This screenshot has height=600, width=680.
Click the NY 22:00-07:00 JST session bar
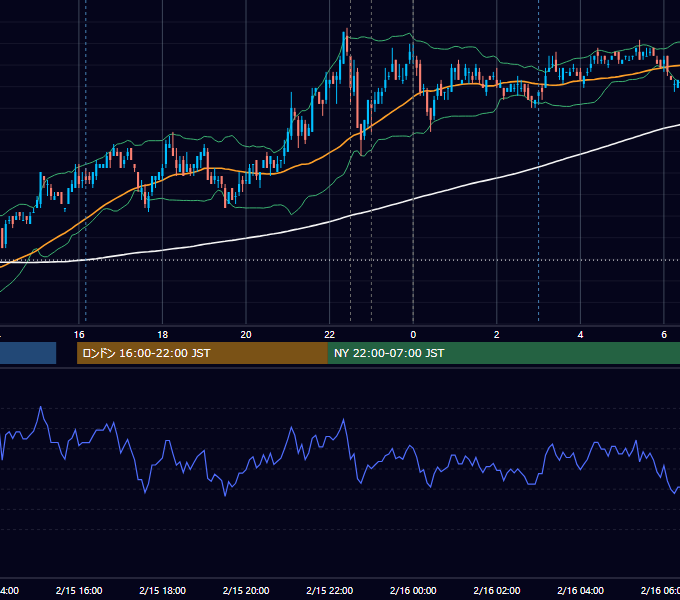(x=503, y=353)
